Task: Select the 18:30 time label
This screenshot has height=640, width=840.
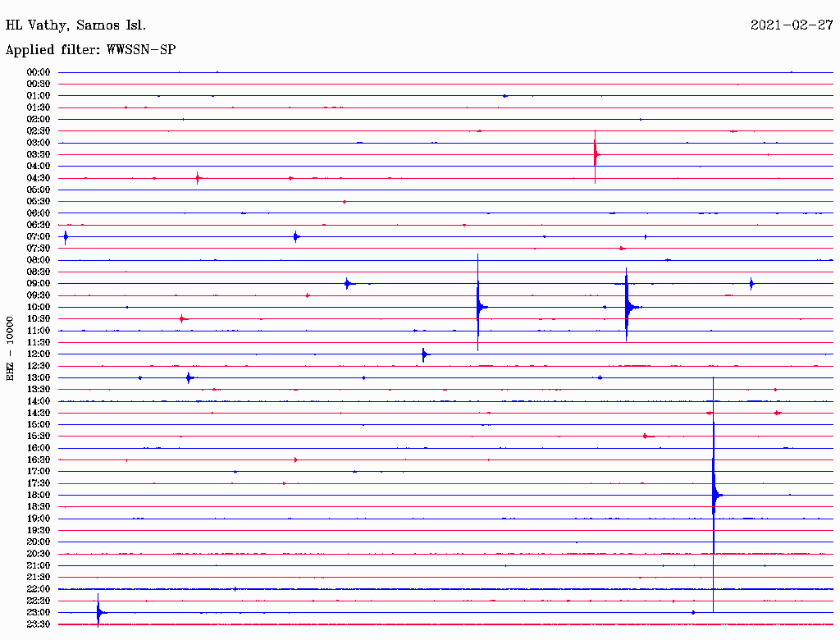Action: tap(38, 506)
